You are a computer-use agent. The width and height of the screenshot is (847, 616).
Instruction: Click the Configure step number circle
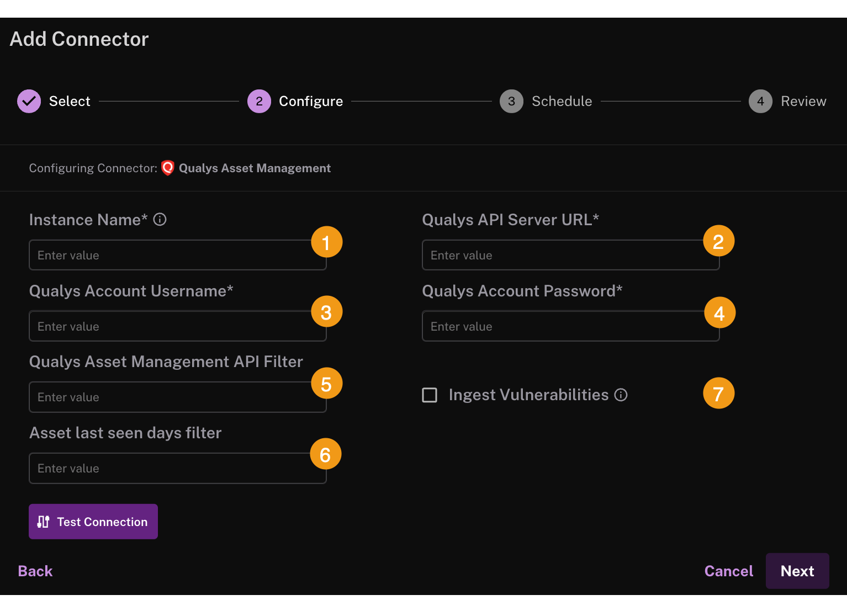tap(259, 101)
